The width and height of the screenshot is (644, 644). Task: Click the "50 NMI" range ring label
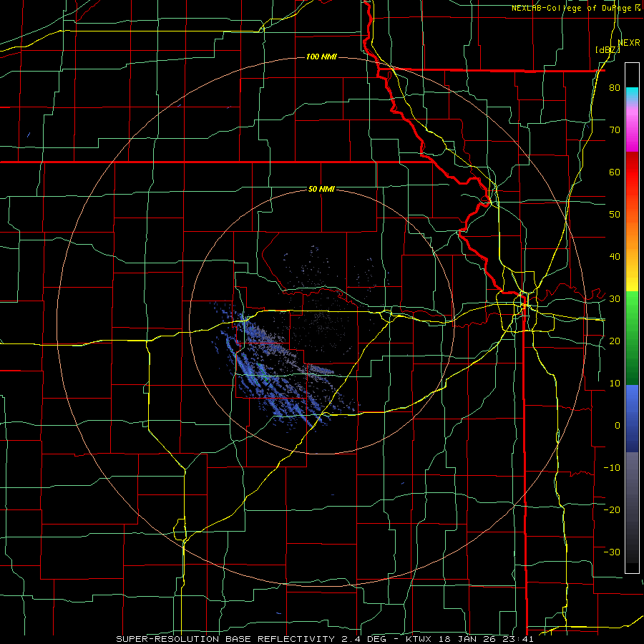[x=321, y=189]
